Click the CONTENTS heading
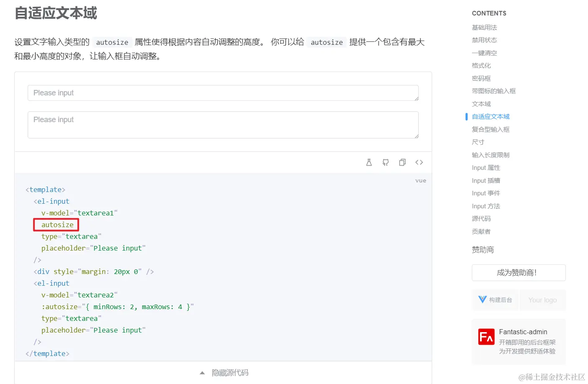 (x=489, y=13)
